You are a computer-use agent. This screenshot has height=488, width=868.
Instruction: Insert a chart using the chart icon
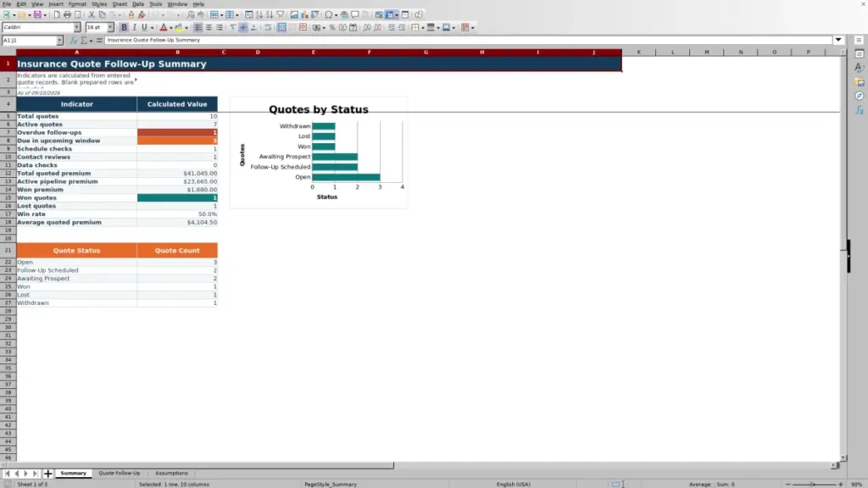(304, 15)
